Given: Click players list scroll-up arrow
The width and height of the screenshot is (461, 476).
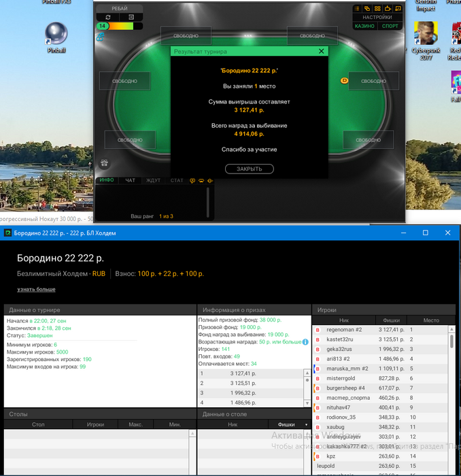Looking at the screenshot, I should (x=451, y=329).
